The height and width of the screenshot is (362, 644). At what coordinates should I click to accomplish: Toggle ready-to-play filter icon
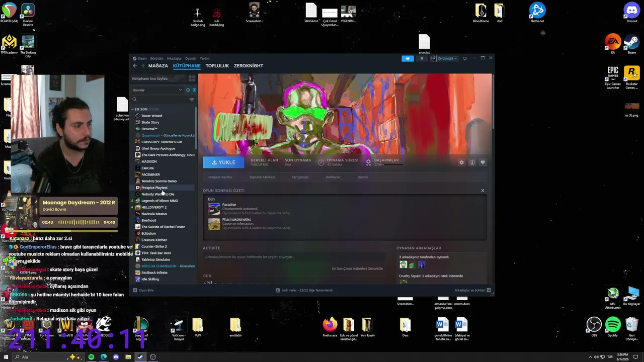(x=194, y=90)
